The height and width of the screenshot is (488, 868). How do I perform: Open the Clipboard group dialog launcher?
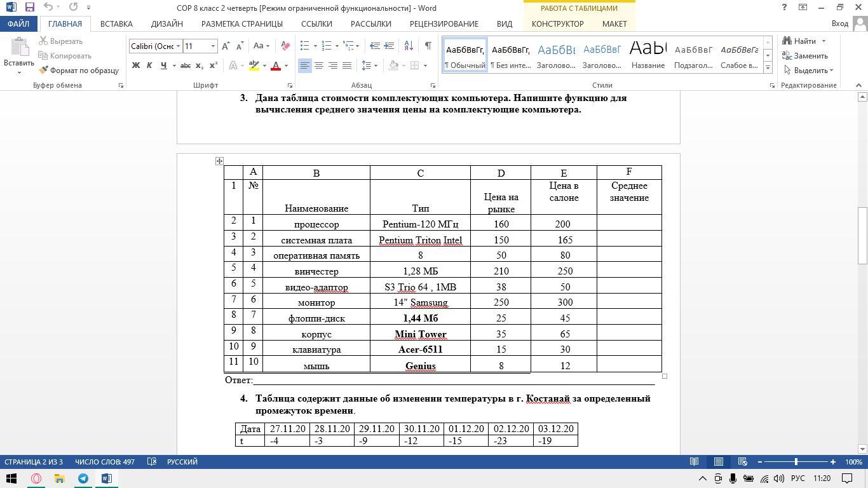click(x=121, y=85)
